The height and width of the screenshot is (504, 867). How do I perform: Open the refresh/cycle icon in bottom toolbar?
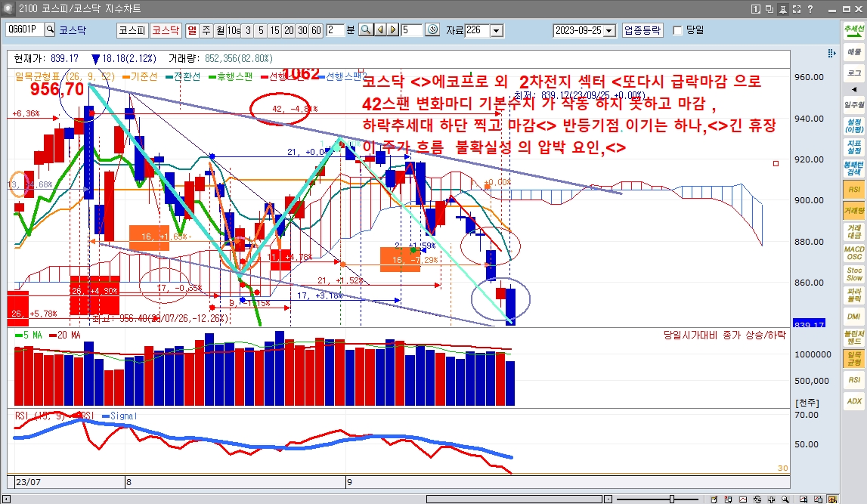(x=757, y=499)
